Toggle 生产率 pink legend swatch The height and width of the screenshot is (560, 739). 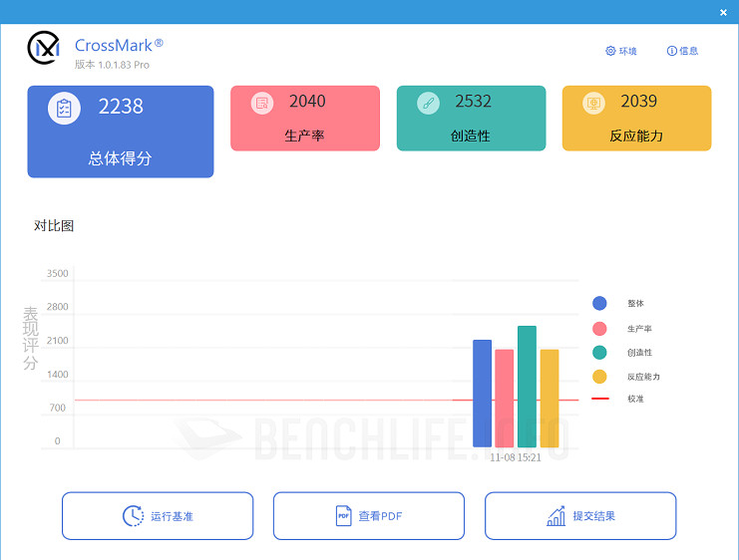[599, 329]
